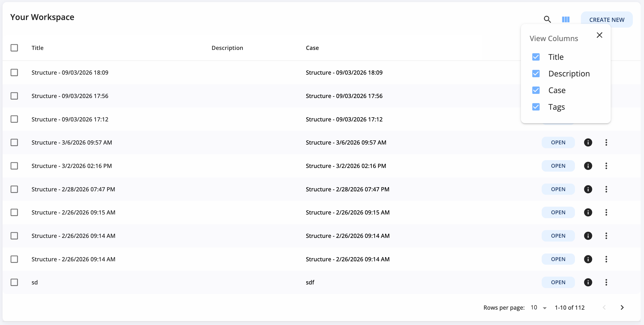This screenshot has height=325, width=644.
Task: Check the 09/03/2026 18:09 row
Action: (14, 73)
